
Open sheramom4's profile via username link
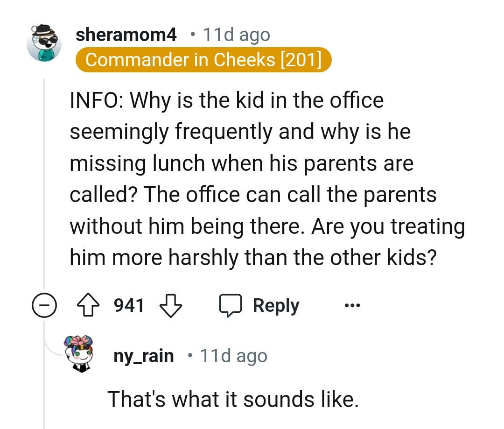[126, 35]
